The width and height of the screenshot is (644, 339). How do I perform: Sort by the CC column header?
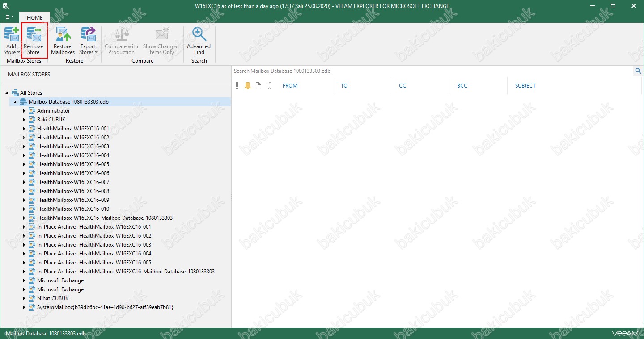402,86
